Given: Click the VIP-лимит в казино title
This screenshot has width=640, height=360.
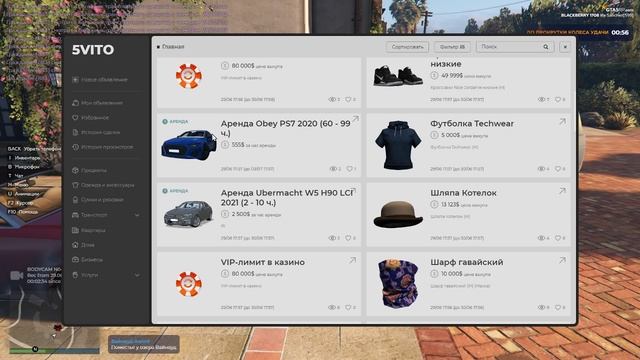Looking at the screenshot, I should (x=262, y=262).
